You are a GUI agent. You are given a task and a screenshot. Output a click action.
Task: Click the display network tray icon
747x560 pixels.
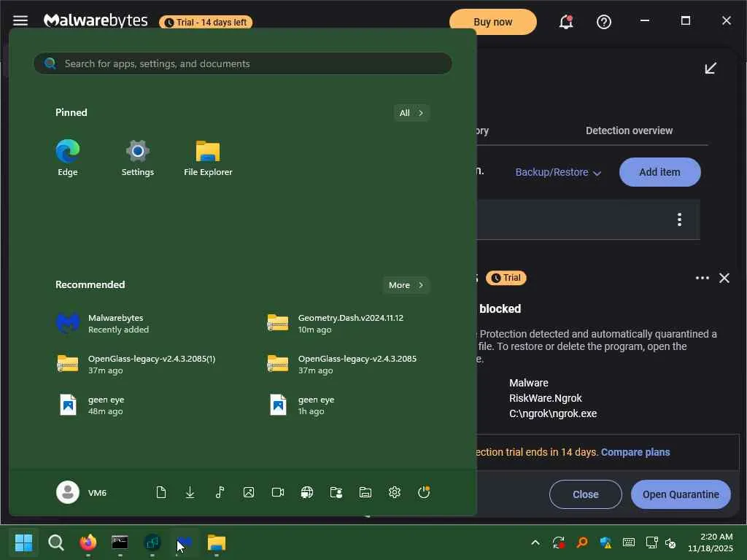[651, 542]
